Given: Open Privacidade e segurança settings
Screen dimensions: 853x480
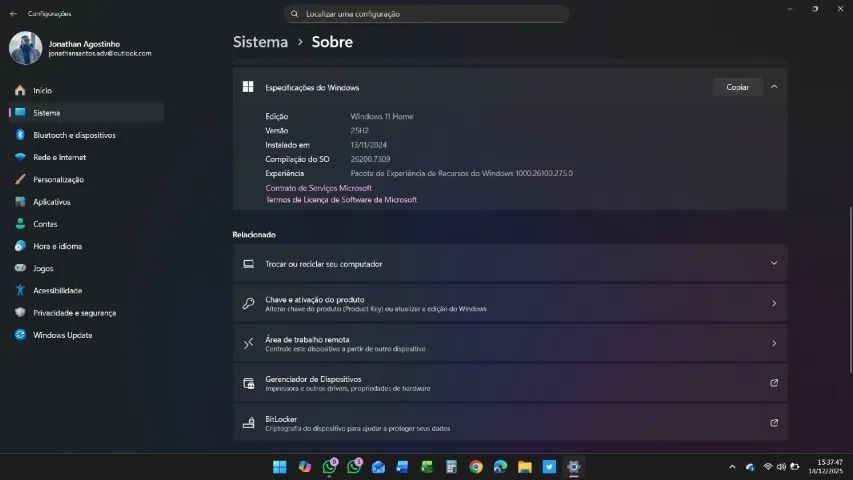Looking at the screenshot, I should click(x=74, y=313).
